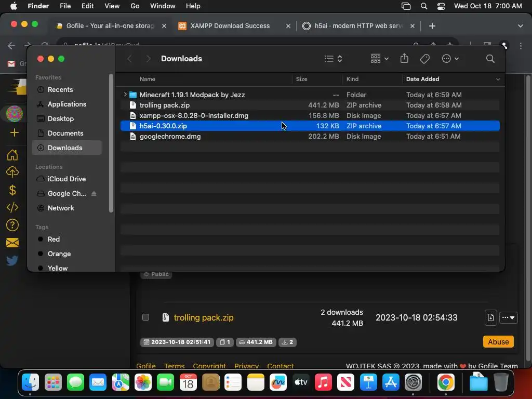Open the Terms footer link

(x=174, y=366)
